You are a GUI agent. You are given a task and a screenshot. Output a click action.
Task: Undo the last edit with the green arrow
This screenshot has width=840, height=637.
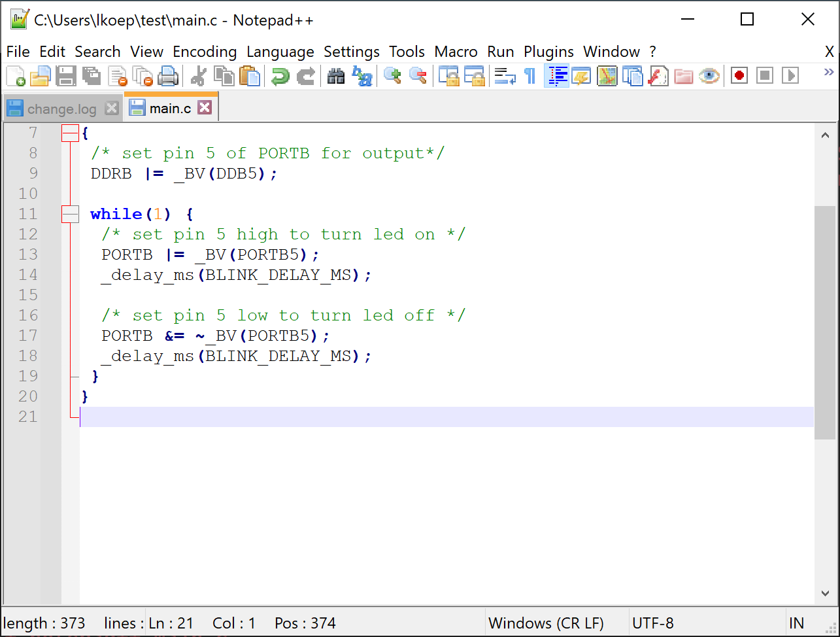click(280, 76)
